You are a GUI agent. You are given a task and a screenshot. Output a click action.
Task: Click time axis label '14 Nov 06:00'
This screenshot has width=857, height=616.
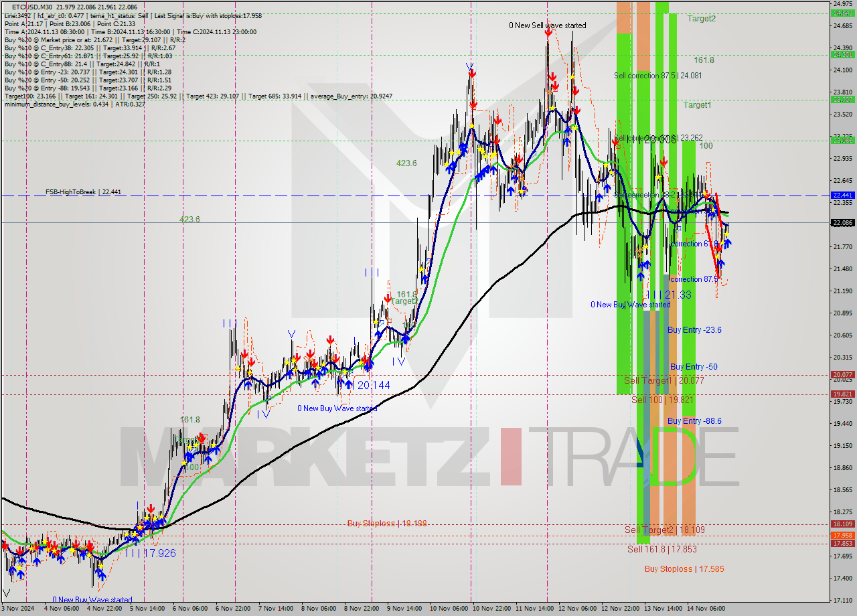[706, 609]
